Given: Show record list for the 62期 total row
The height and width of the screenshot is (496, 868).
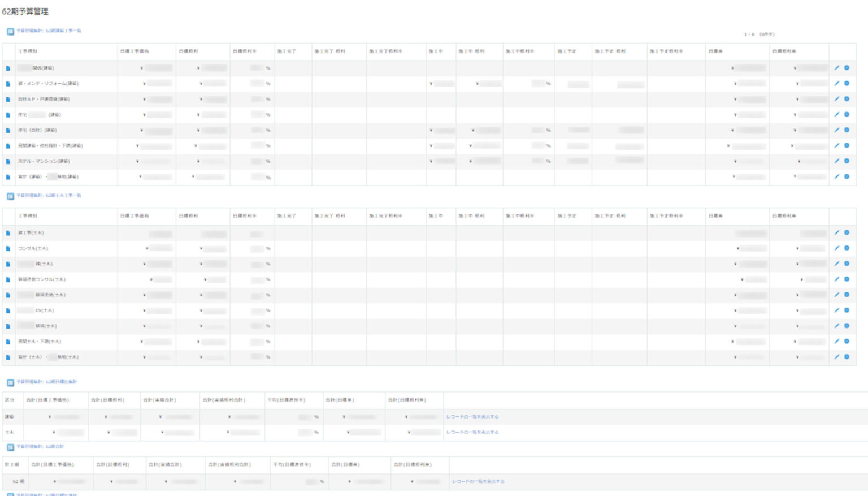Looking at the screenshot, I should coord(478,482).
